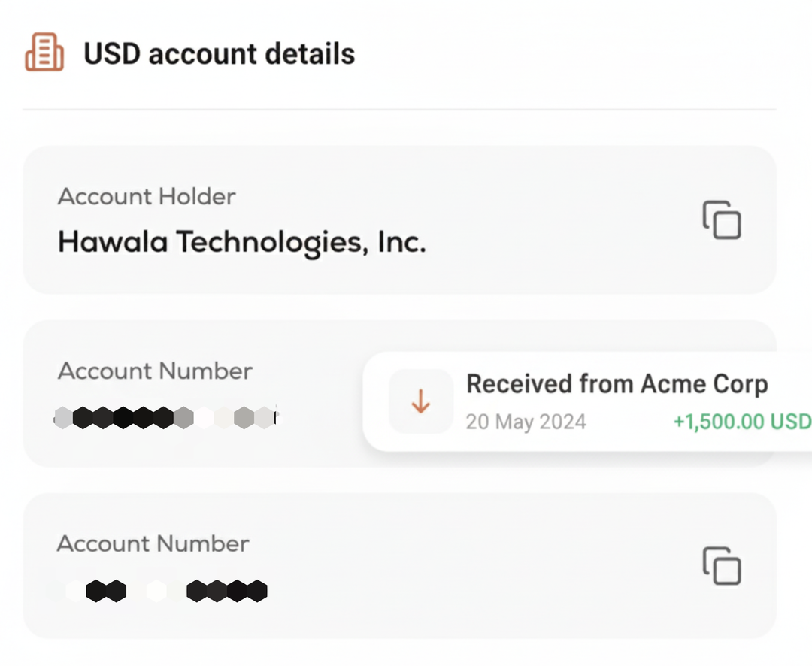Image resolution: width=812 pixels, height=666 pixels.
Task: Click the hidden account number in the bottom card
Action: point(160,591)
